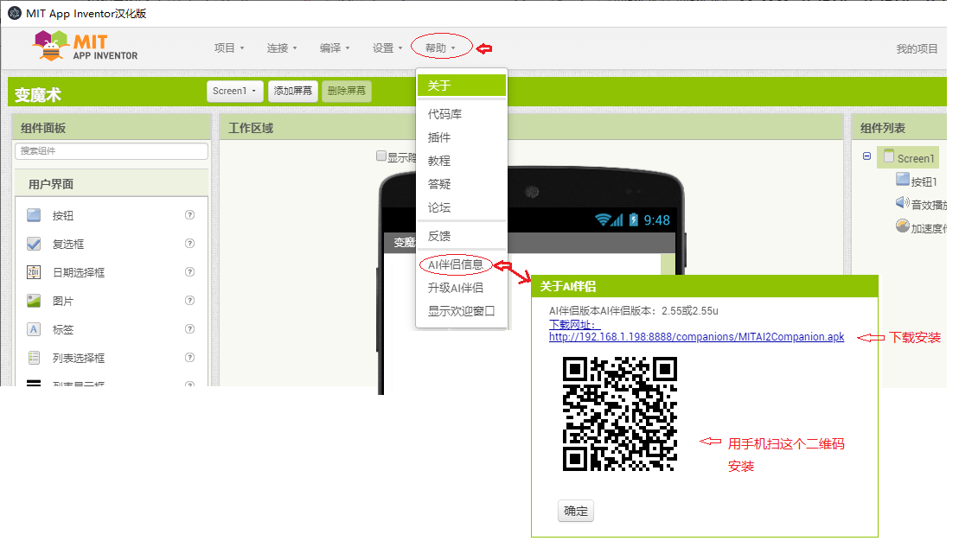The width and height of the screenshot is (959, 560).
Task: Select the 复选框 (Checkbox) component icon
Action: click(35, 244)
